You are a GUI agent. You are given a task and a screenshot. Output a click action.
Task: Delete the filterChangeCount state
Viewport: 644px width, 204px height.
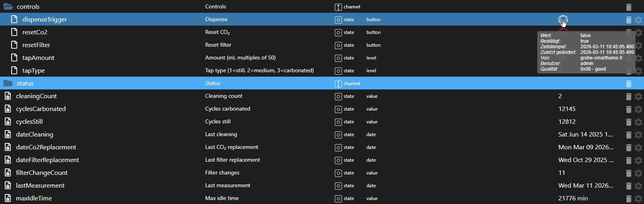[628, 173]
